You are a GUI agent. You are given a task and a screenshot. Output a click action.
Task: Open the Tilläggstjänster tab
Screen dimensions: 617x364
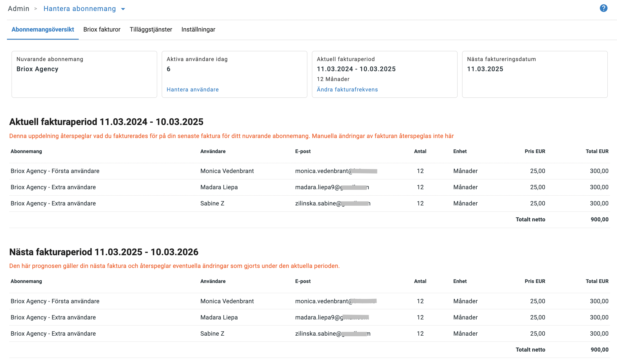pyautogui.click(x=151, y=29)
